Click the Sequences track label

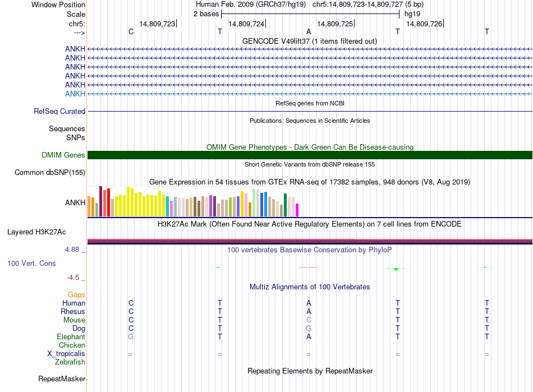pos(67,129)
